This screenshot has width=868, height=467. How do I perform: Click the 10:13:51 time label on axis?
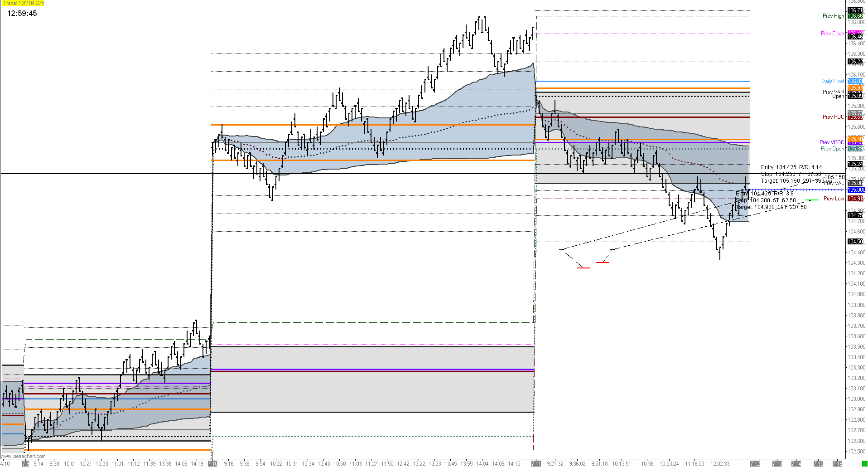coord(622,464)
